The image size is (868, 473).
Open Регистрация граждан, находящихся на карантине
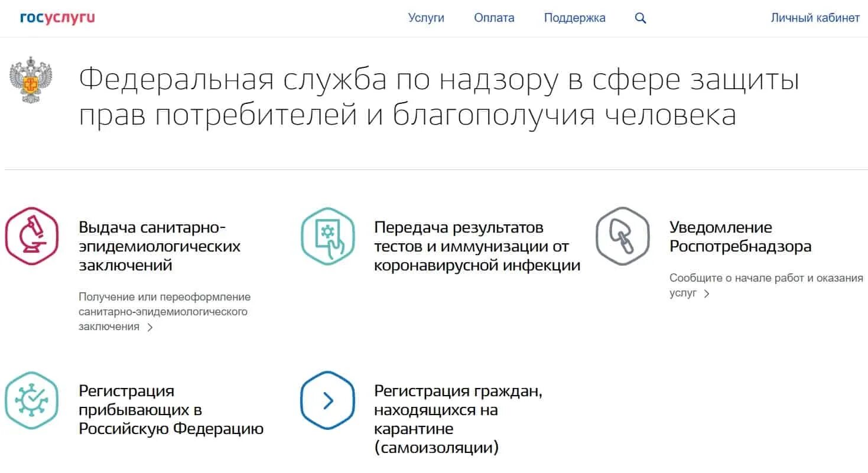pyautogui.click(x=459, y=419)
